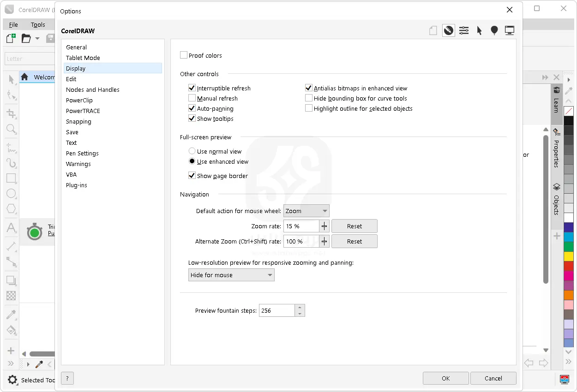Open the mouse wheel default action dropdown
The image size is (577, 392).
[306, 211]
